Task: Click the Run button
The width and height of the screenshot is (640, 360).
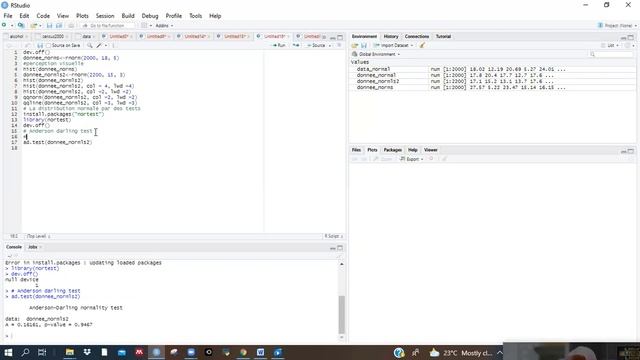Action: coord(279,45)
